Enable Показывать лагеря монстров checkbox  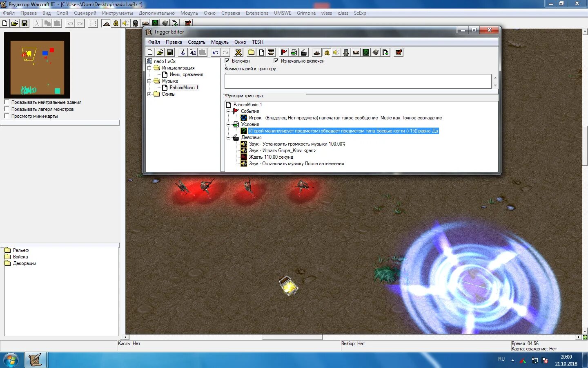7,109
